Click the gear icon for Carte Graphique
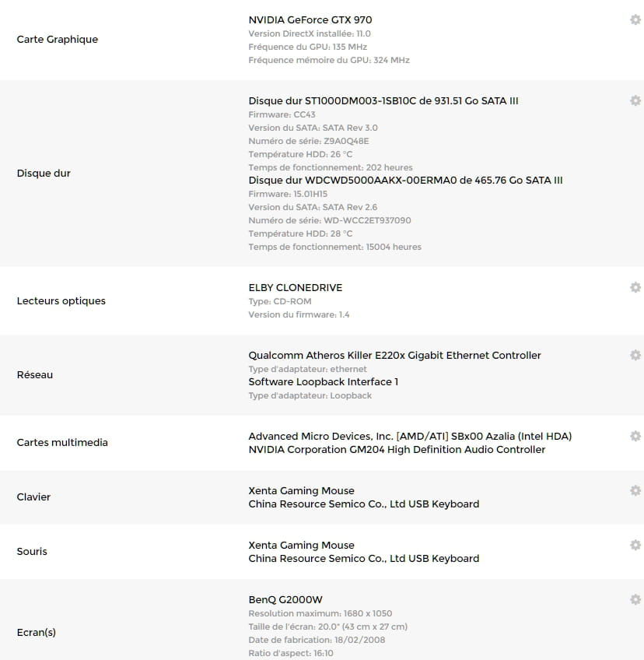This screenshot has width=644, height=660. [x=635, y=19]
